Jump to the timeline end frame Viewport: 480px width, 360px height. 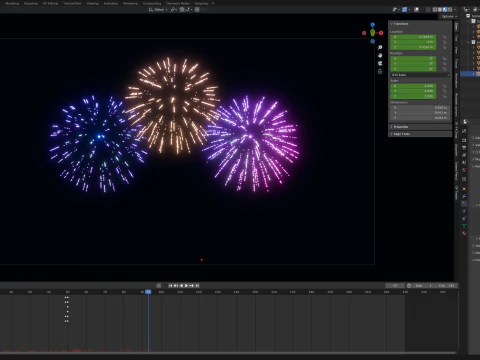tap(197, 286)
